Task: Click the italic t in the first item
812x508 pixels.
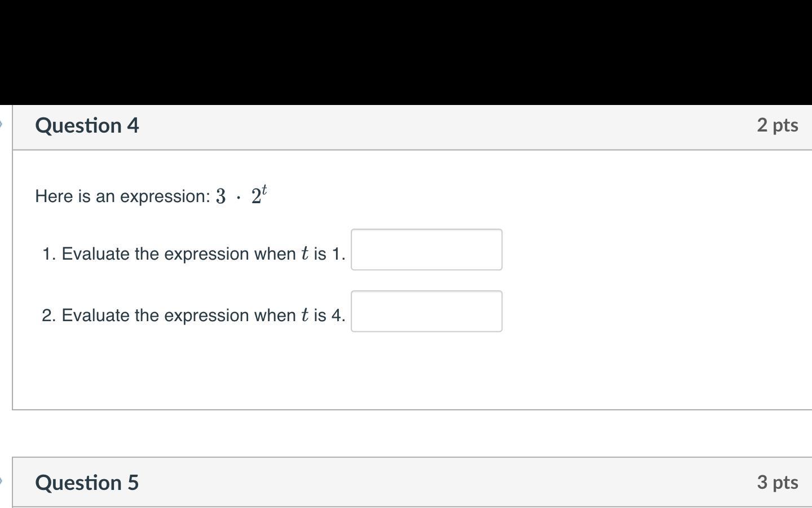Action: (305, 254)
